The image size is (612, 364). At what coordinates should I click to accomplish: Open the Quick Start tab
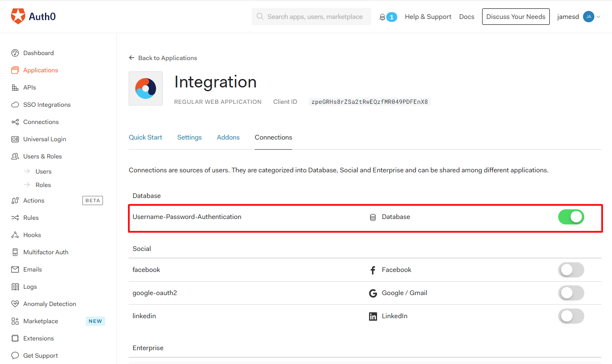coord(145,137)
